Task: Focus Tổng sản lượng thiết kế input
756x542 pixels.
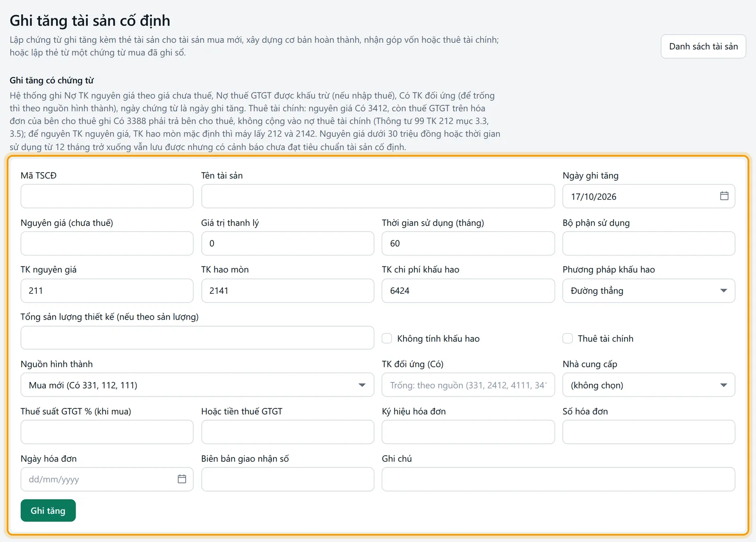Action: tap(197, 338)
